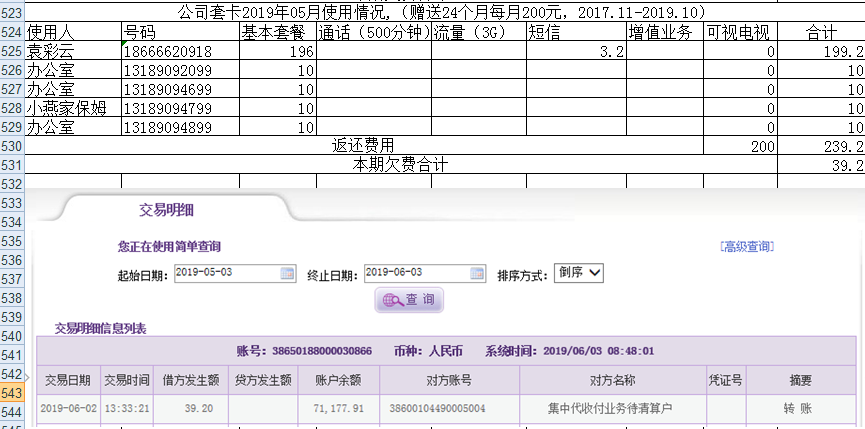Click the 账户余额 table column header

[338, 381]
